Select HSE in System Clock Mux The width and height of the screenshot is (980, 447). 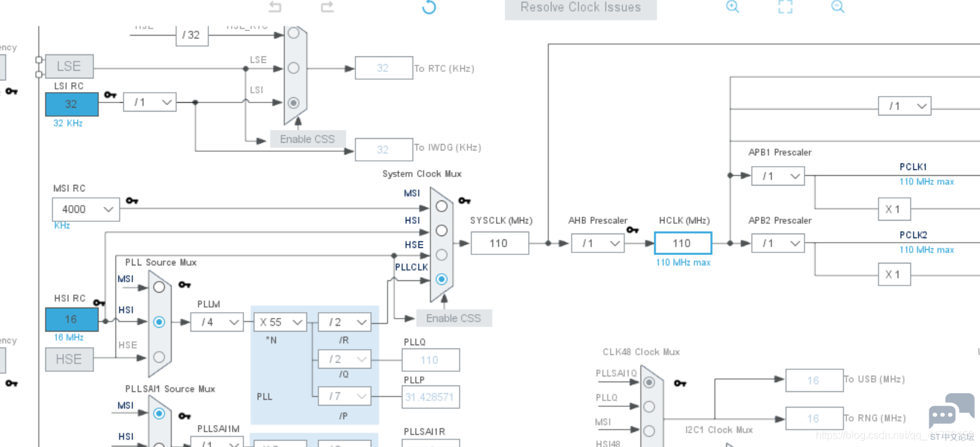pyautogui.click(x=442, y=254)
